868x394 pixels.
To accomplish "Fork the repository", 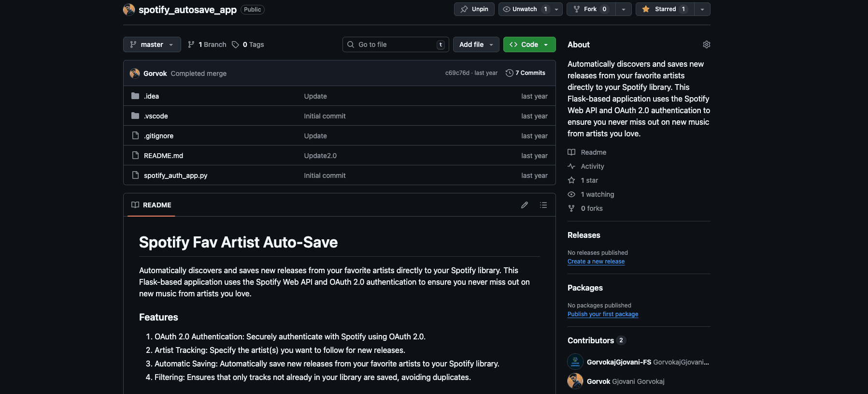I will [591, 9].
